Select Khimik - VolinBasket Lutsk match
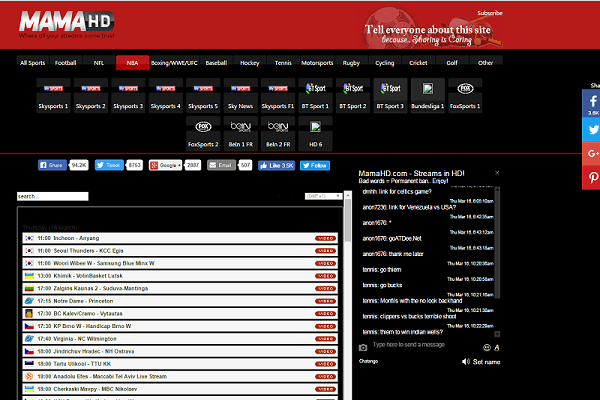This screenshot has height=400, width=600. coord(180,276)
